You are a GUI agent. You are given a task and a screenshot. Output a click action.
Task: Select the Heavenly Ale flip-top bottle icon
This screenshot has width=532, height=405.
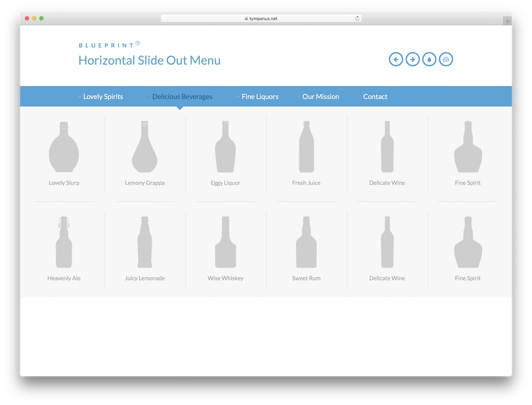pyautogui.click(x=63, y=242)
